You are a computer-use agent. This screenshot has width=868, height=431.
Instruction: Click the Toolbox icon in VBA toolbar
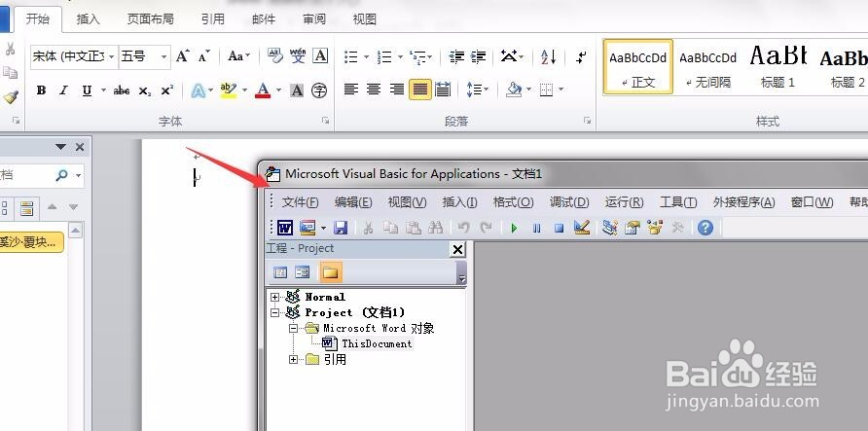coord(677,228)
